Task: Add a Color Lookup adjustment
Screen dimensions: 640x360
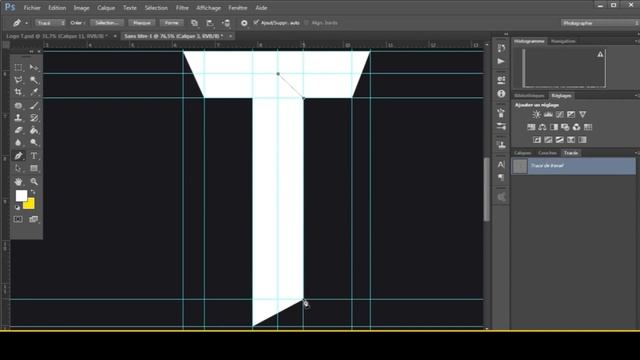Action: coord(588,127)
